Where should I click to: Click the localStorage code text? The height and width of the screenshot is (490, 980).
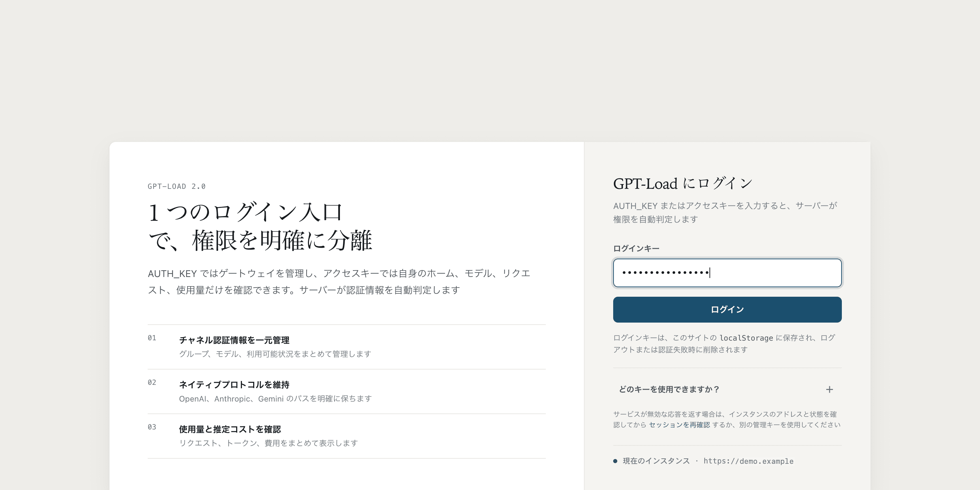(746, 338)
